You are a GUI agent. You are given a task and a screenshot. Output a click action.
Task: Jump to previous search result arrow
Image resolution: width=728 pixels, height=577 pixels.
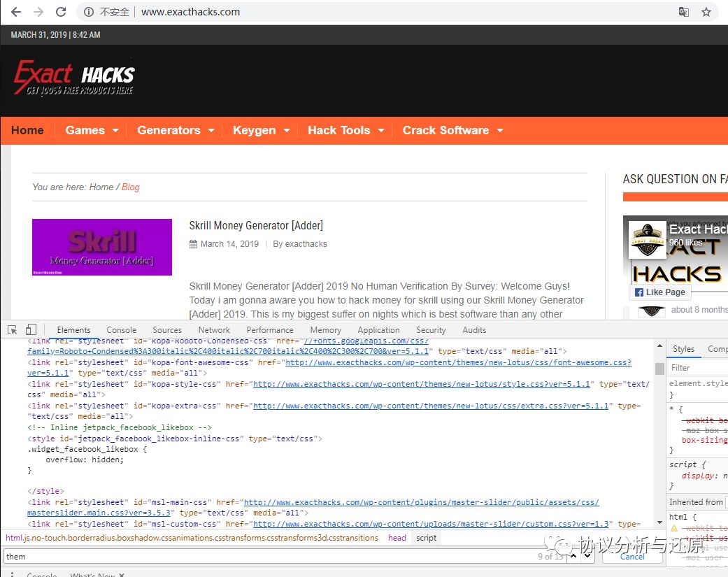pos(573,556)
